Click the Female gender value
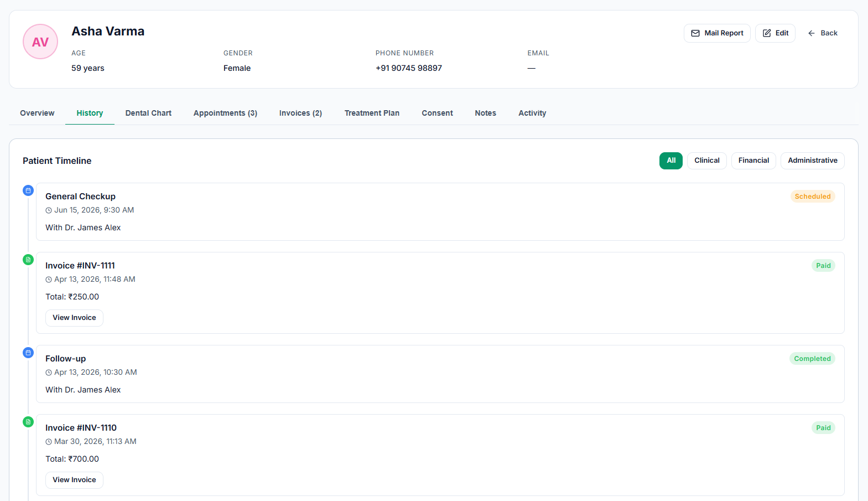 click(237, 68)
